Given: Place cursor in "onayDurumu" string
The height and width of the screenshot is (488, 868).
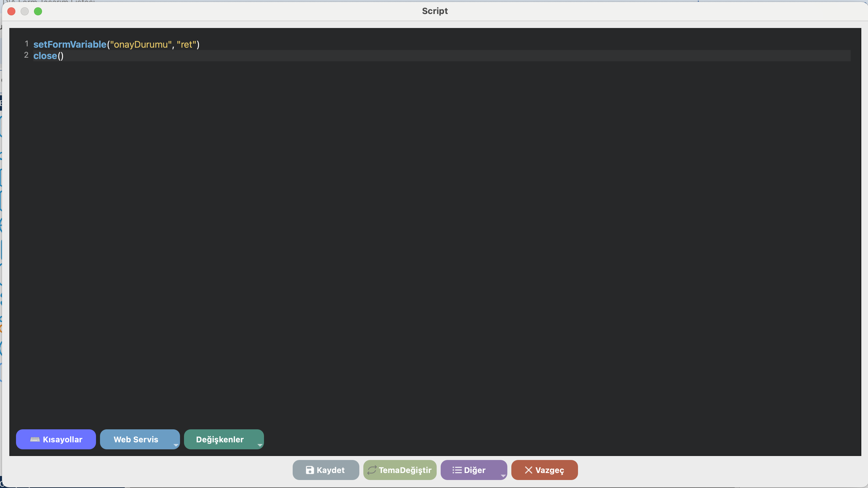Looking at the screenshot, I should tap(141, 44).
